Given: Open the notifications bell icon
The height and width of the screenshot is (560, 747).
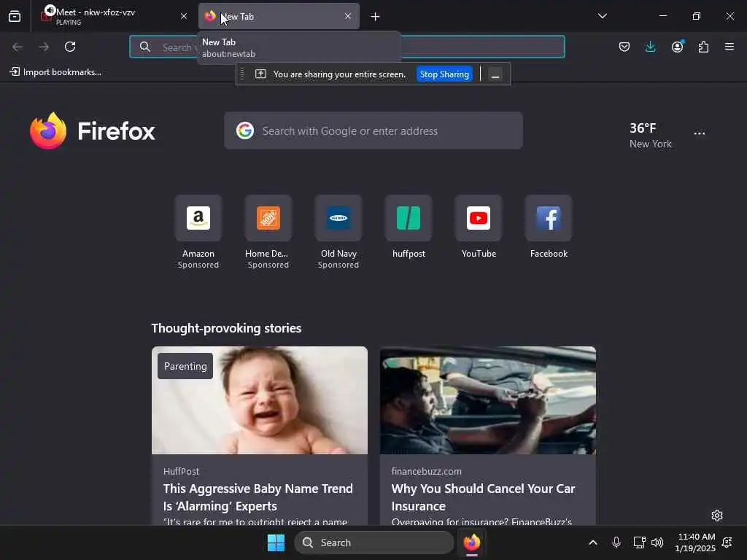Looking at the screenshot, I should 727,542.
